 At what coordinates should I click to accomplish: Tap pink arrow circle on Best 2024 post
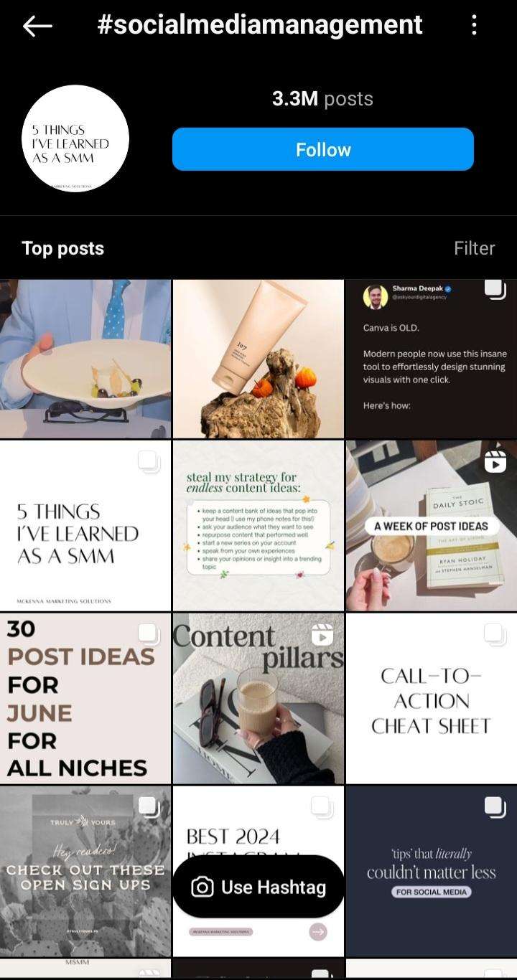click(x=318, y=932)
